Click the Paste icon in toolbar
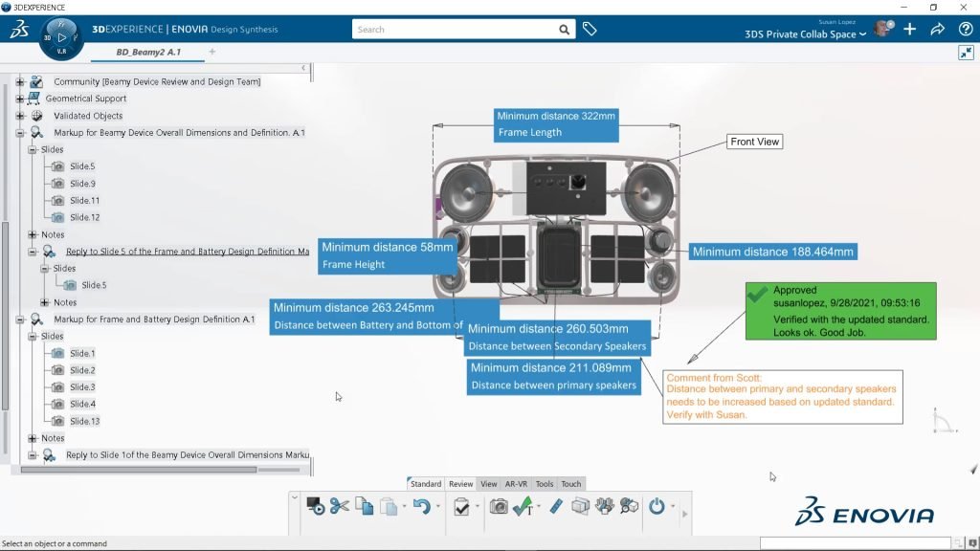980x551 pixels. pyautogui.click(x=389, y=506)
